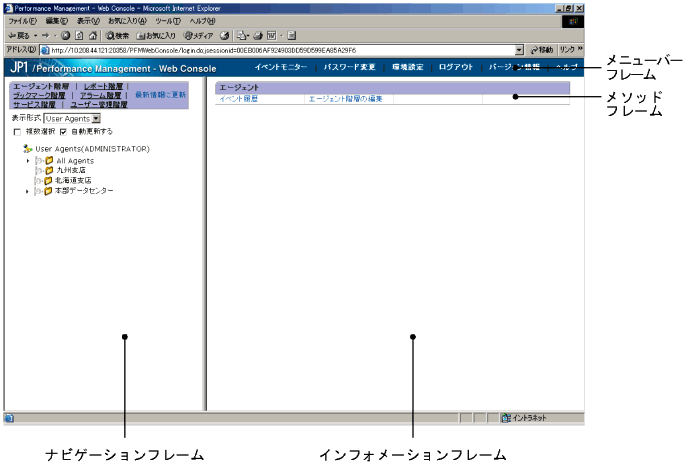
Task: Click the サービス階層 navigation link
Action: 34,104
